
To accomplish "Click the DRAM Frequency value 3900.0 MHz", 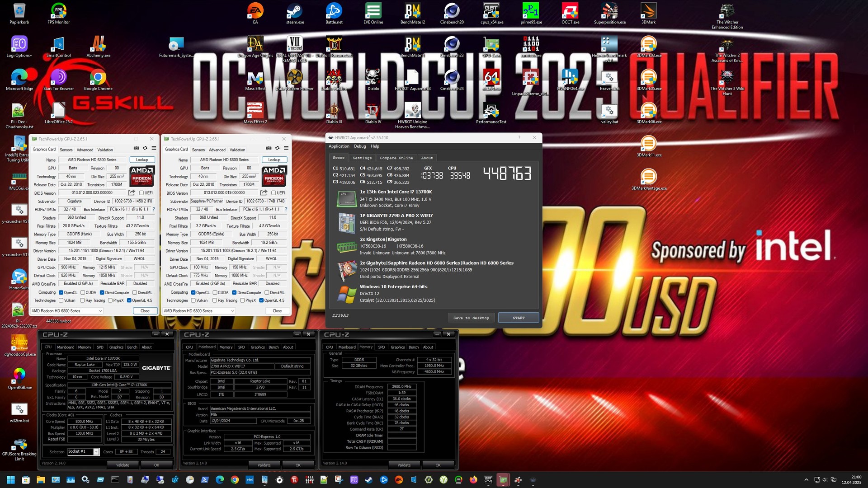I will [x=401, y=387].
